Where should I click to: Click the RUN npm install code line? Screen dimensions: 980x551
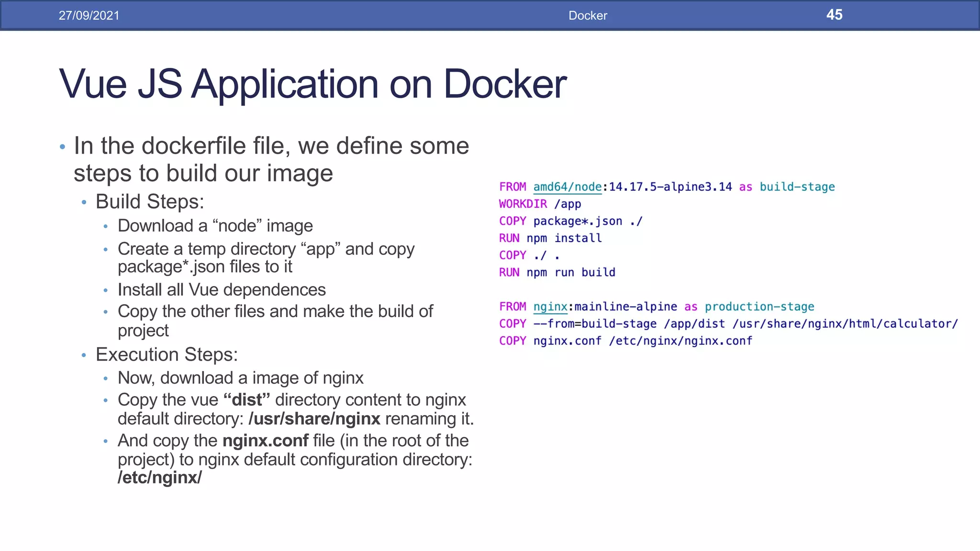click(550, 238)
